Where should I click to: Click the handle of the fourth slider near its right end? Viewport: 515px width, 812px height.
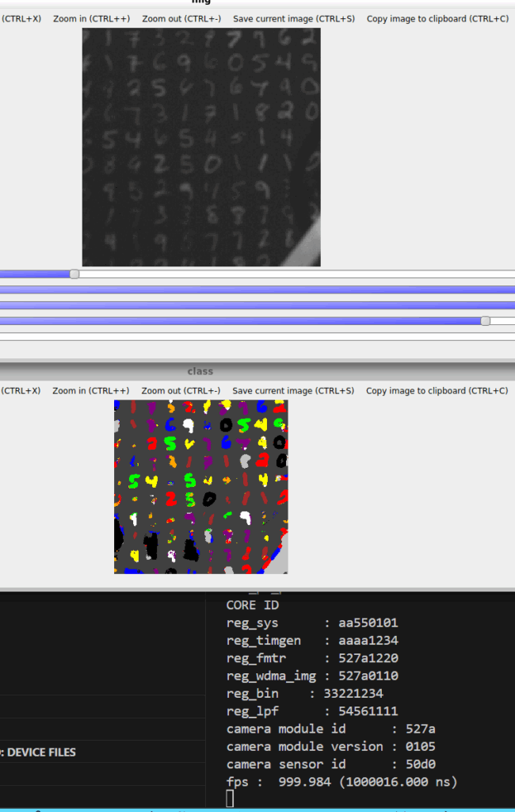486,321
